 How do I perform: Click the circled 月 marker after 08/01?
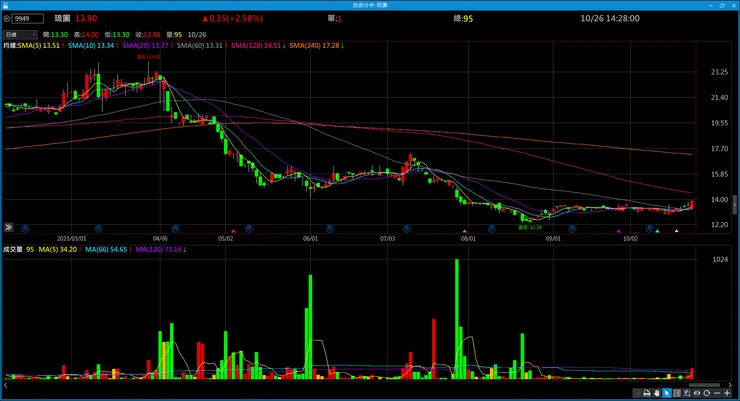pos(491,228)
